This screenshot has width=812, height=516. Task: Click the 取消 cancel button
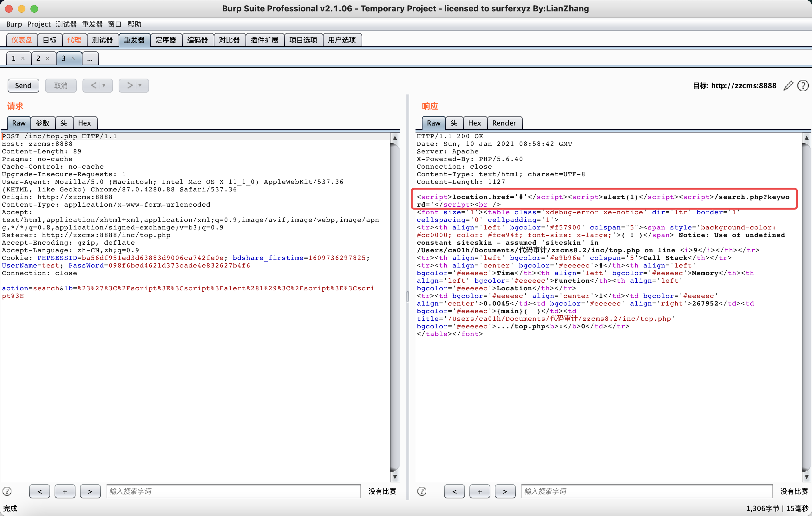(x=61, y=86)
